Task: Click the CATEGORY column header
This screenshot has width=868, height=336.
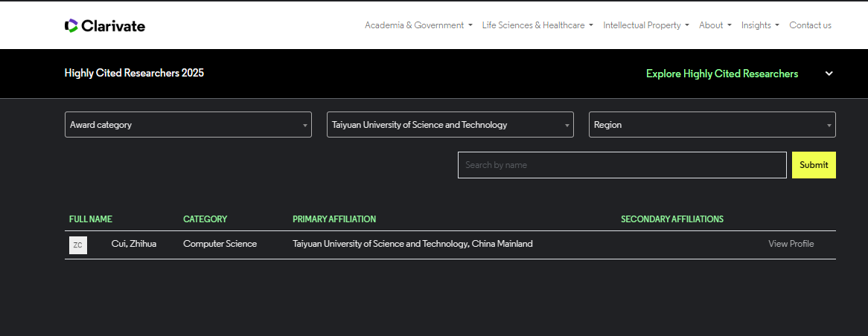Action: 205,219
